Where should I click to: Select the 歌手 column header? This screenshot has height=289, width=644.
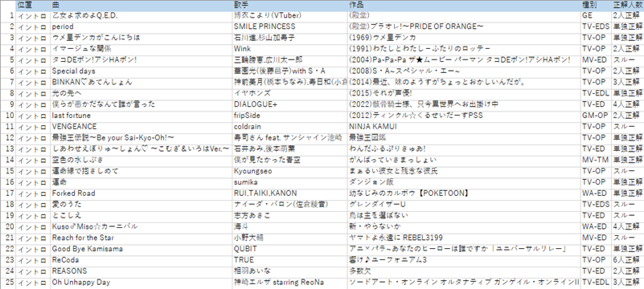pos(290,6)
